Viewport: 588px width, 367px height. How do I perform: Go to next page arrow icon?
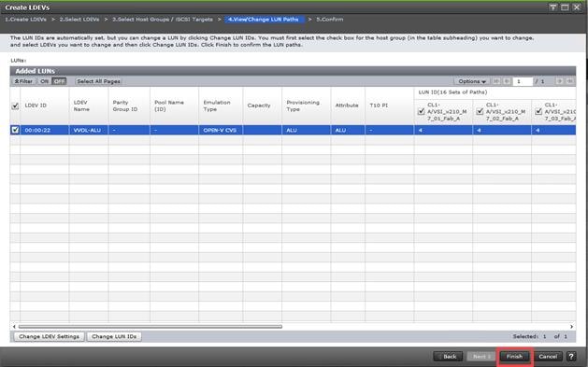pos(559,81)
